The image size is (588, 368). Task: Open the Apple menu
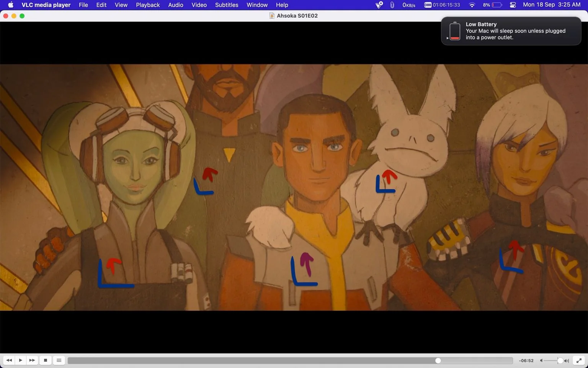10,5
